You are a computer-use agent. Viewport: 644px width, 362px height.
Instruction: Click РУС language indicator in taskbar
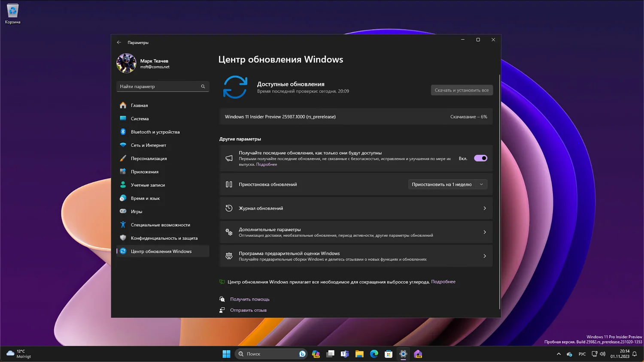582,354
